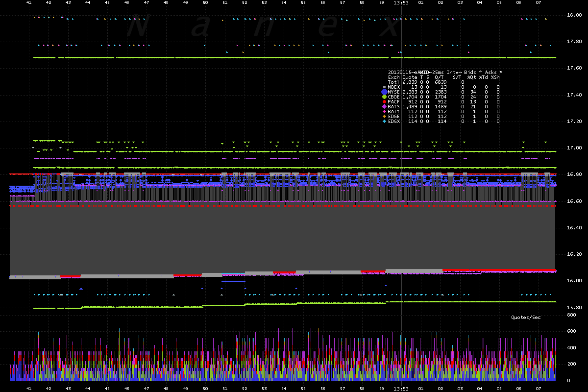Click the 'NYSE' exchange name
The image size is (588, 392).
click(393, 92)
